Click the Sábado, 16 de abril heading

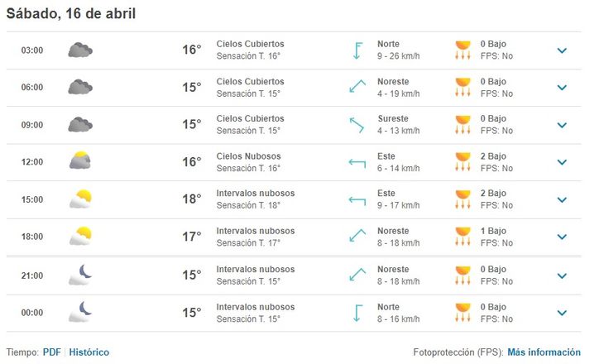click(71, 14)
